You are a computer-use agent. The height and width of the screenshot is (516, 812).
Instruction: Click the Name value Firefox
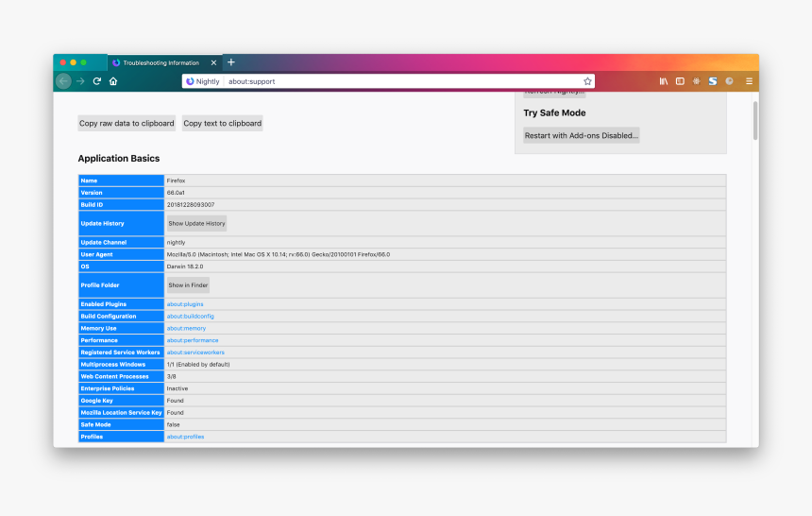coord(176,181)
